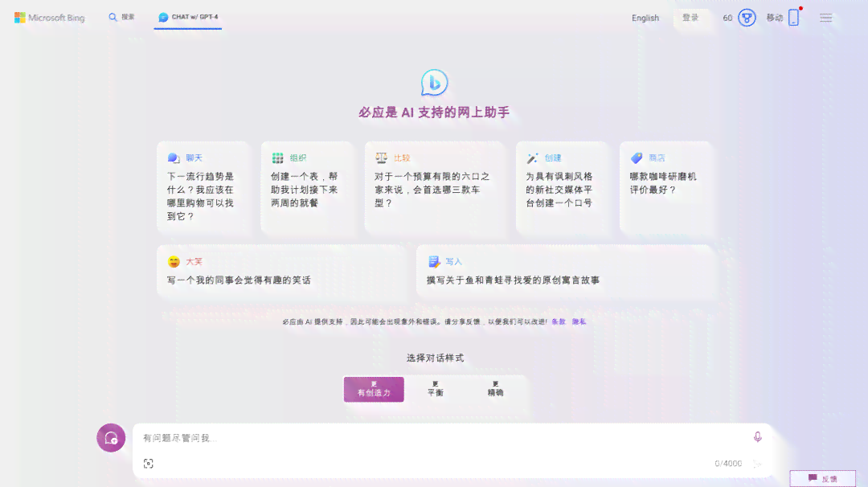Click the 登录 sign-in button
Image resolution: width=868 pixels, height=487 pixels.
point(690,18)
